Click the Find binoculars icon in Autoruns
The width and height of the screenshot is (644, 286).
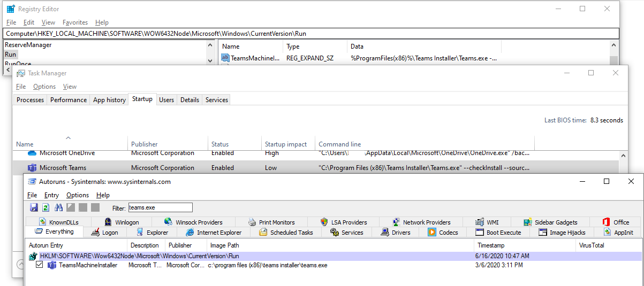click(x=58, y=207)
